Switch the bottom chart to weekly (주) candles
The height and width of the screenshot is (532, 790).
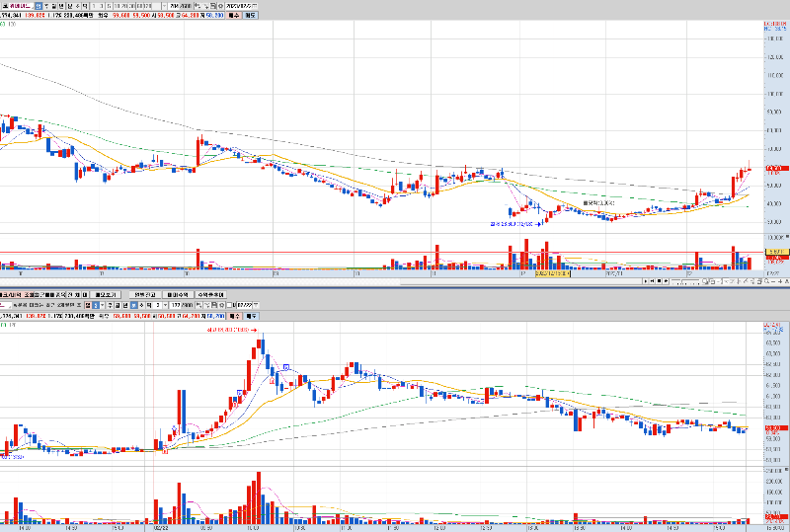coord(111,305)
